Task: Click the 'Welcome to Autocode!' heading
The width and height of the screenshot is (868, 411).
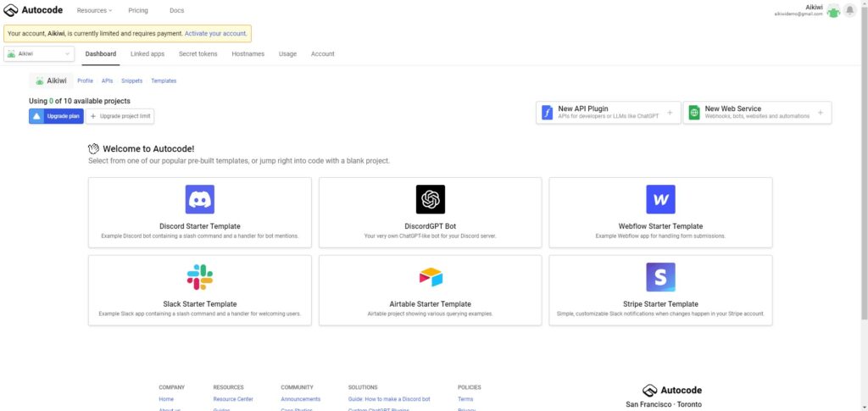Action: [x=148, y=149]
